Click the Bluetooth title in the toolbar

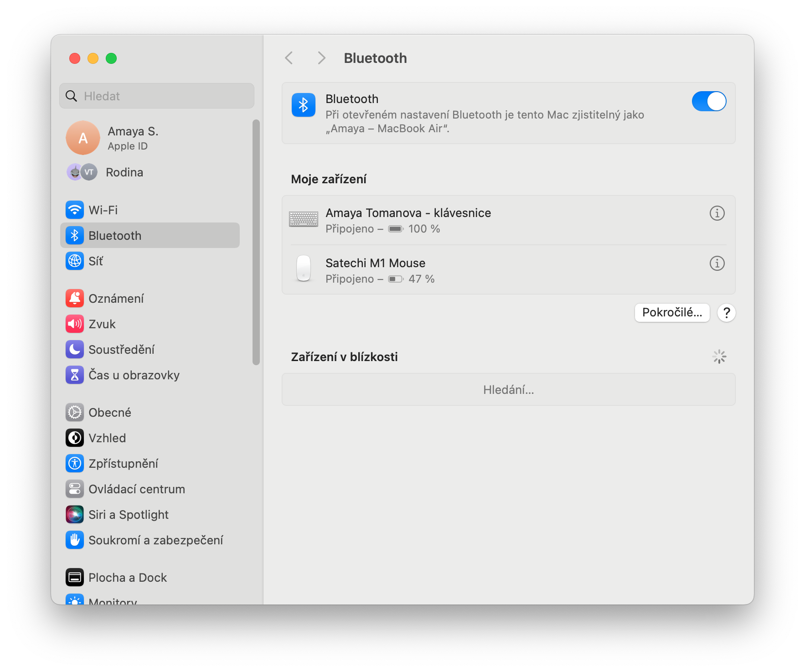375,58
